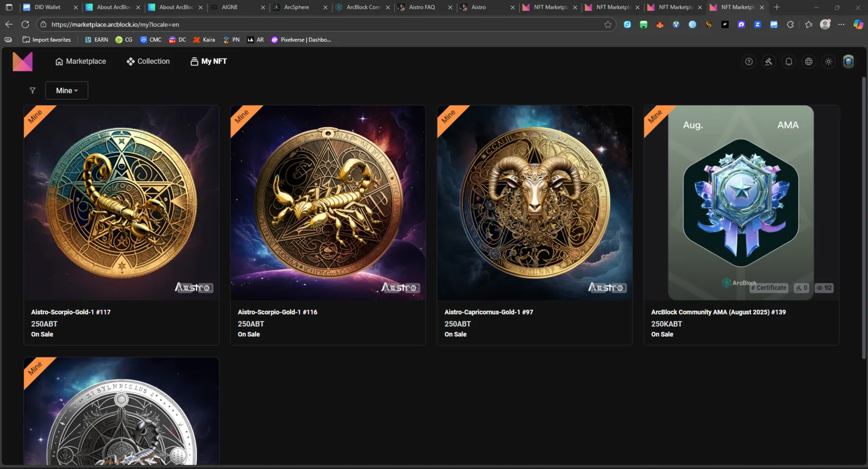The height and width of the screenshot is (469, 868).
Task: Open the CMC bookmark
Action: (151, 40)
